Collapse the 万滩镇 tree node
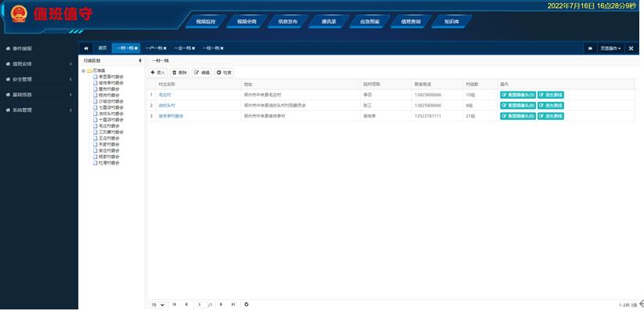Screen dimensions: 644x311 pos(84,71)
